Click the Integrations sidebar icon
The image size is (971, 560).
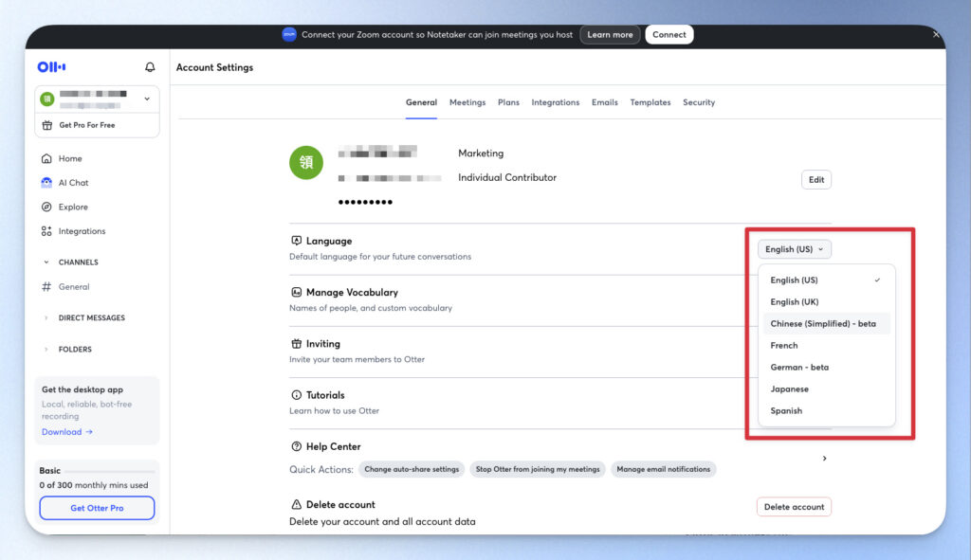click(x=46, y=231)
